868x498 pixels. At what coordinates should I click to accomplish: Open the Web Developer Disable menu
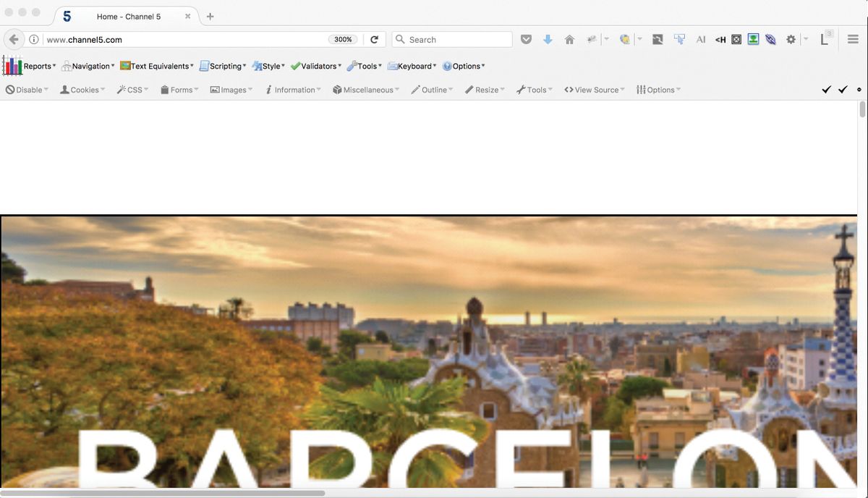pos(25,89)
